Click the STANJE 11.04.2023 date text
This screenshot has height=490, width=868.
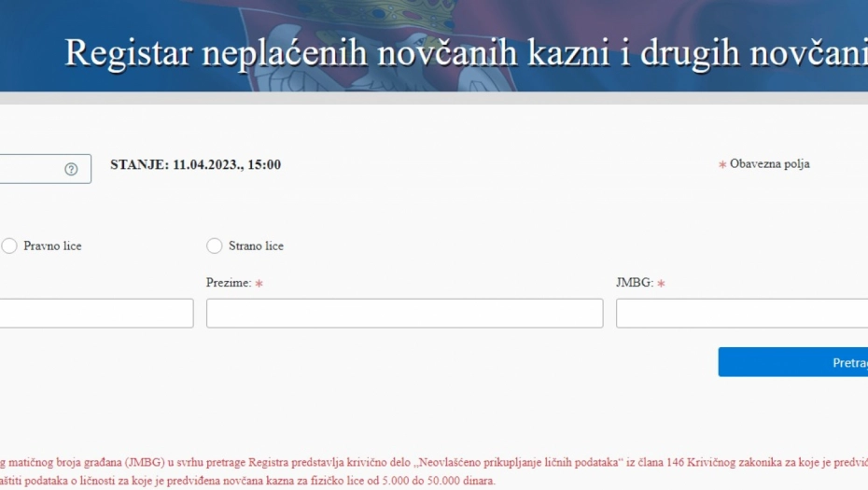point(195,165)
